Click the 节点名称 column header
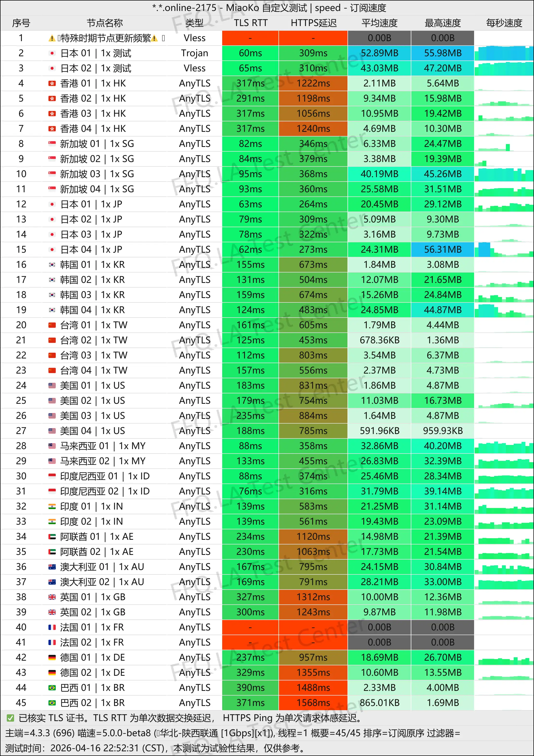 click(105, 23)
